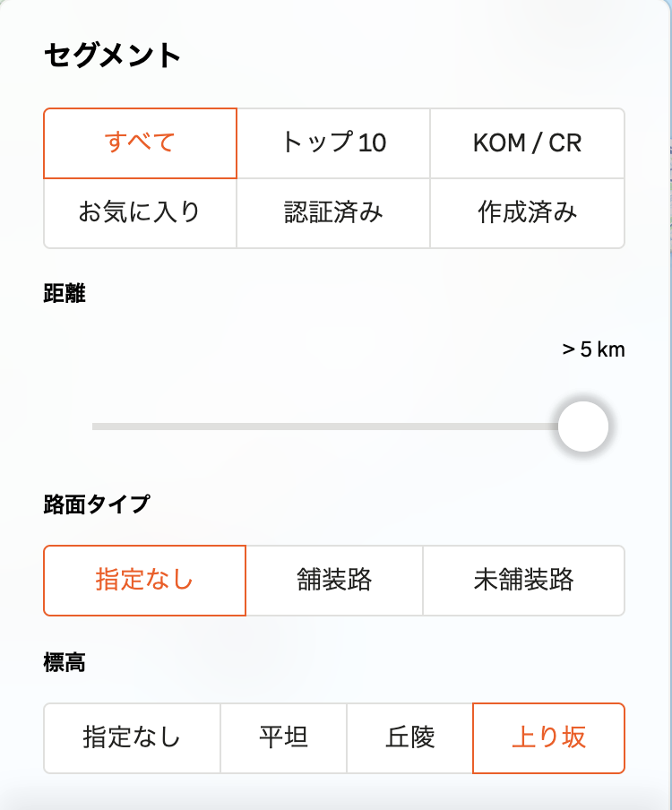The image size is (672, 810).
Task: Select the トップ10 segment filter
Action: (333, 143)
